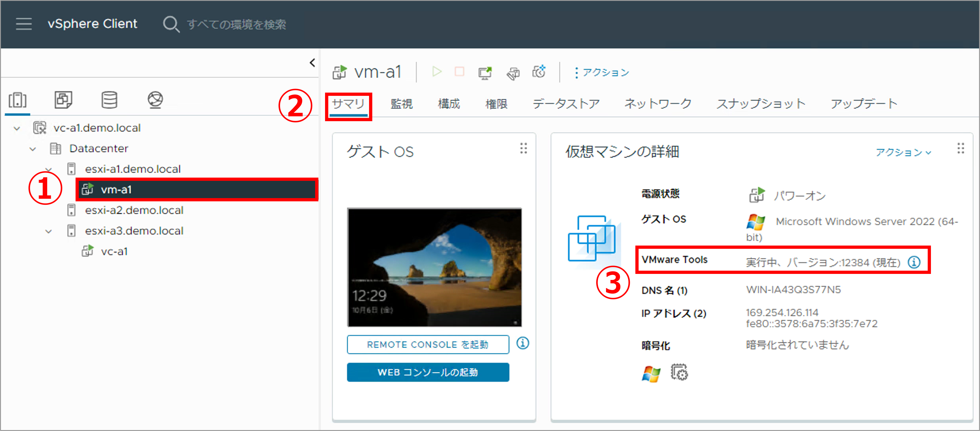This screenshot has width=980, height=431.
Task: Click REMOTE CONSOLE を起動 button
Action: 428,344
